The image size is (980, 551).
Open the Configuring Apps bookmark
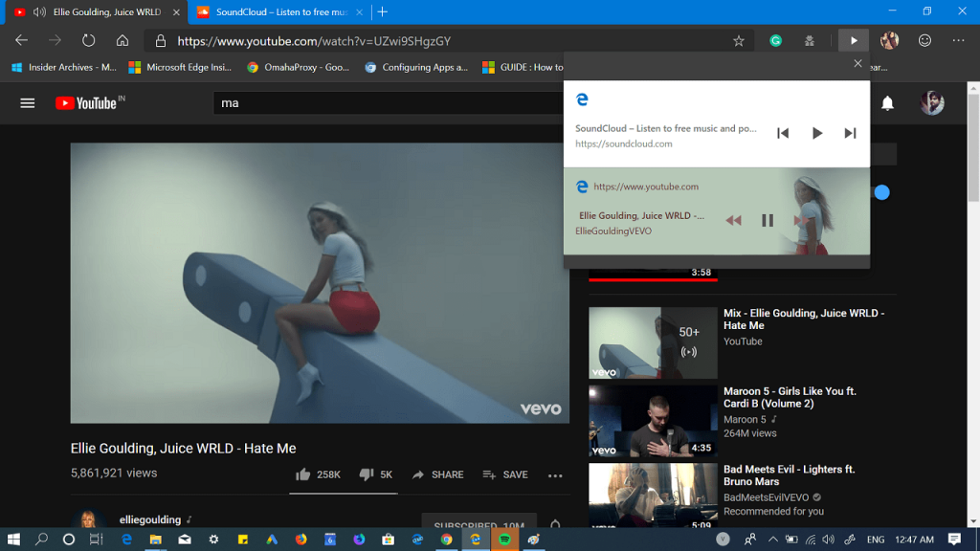[x=416, y=68]
